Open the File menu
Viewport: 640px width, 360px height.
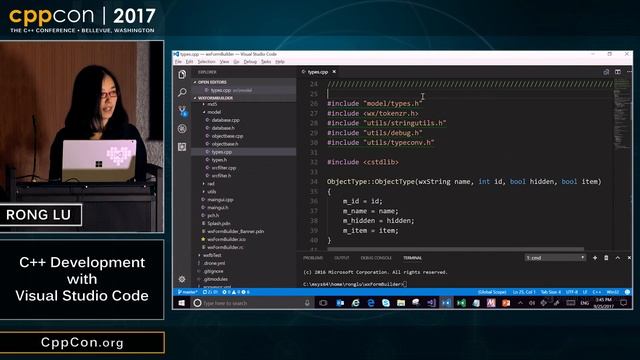tap(178, 62)
